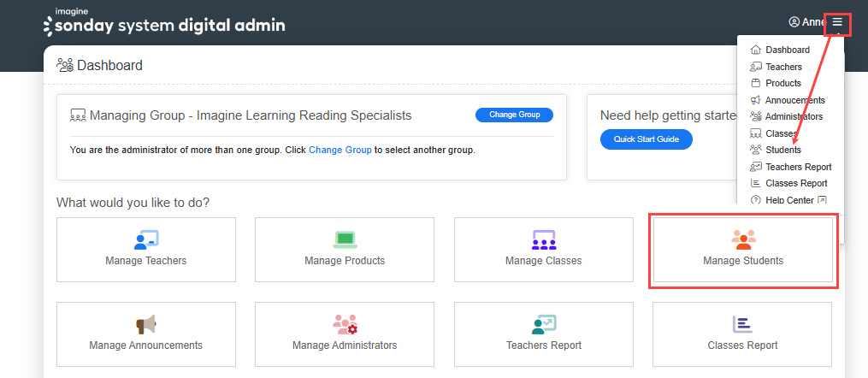Open the hamburger menu icon
868x378 pixels.
837,21
